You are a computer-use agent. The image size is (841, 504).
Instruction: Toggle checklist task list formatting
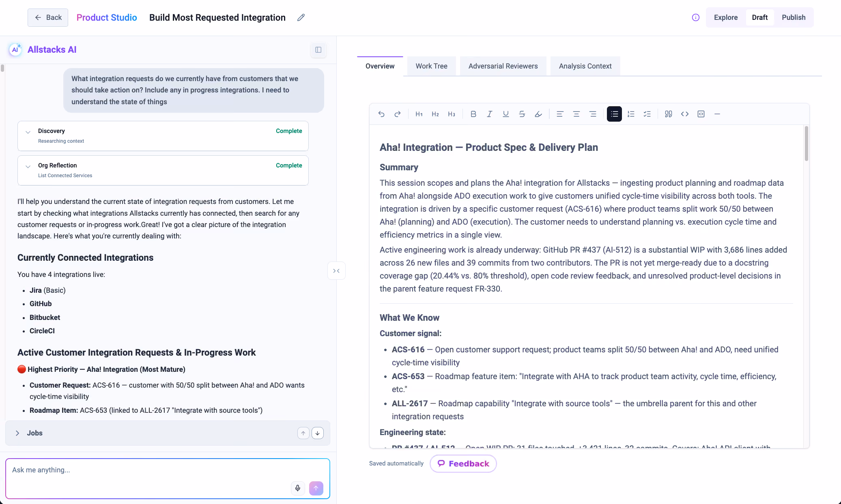pos(647,114)
